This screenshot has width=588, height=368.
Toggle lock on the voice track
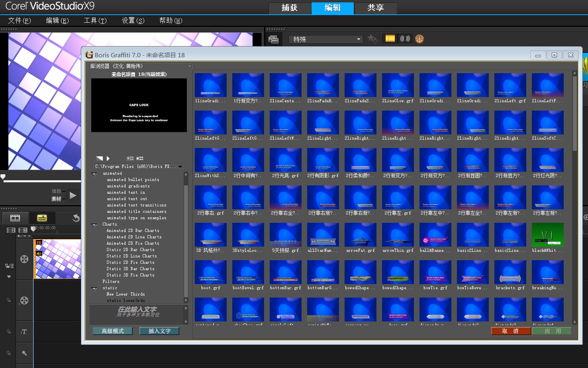[x=8, y=353]
